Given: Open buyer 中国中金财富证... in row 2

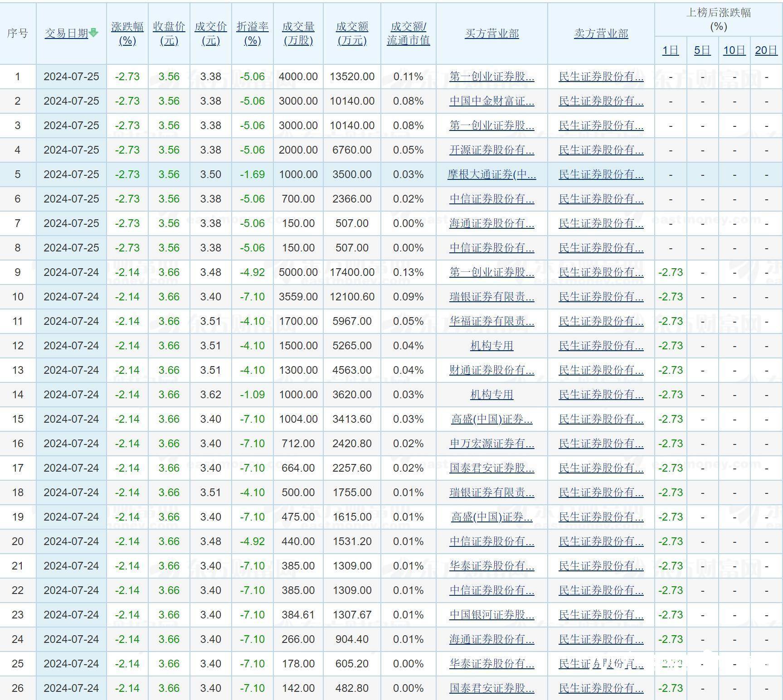Looking at the screenshot, I should point(492,101).
